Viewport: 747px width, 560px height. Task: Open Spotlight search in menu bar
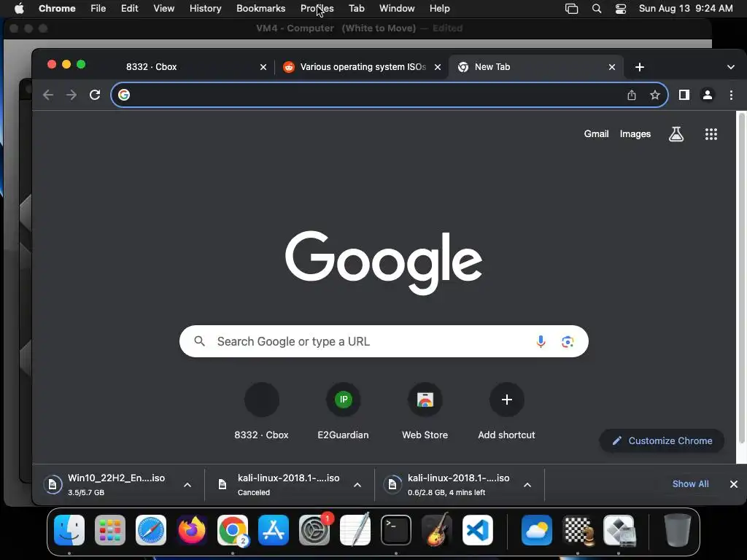click(x=597, y=9)
